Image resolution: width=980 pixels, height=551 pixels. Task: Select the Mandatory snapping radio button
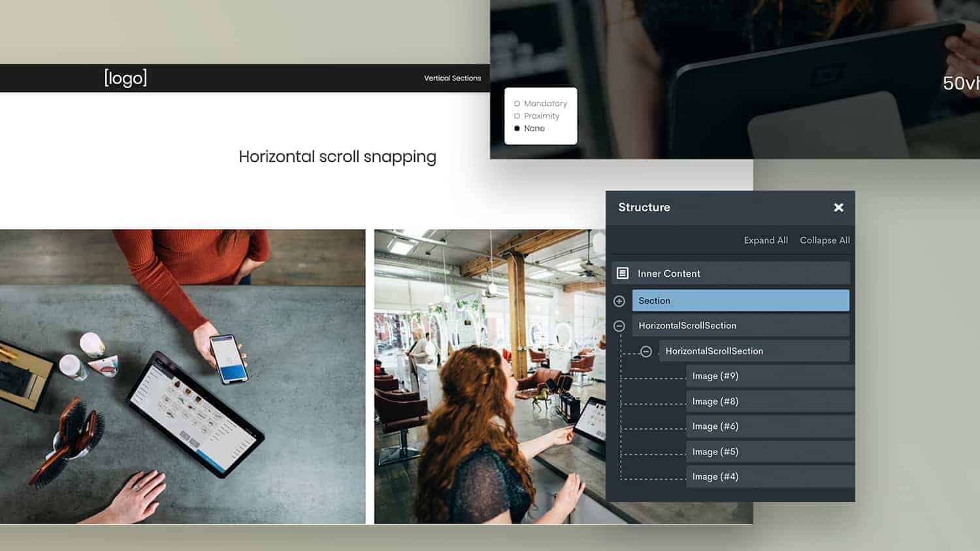coord(517,103)
